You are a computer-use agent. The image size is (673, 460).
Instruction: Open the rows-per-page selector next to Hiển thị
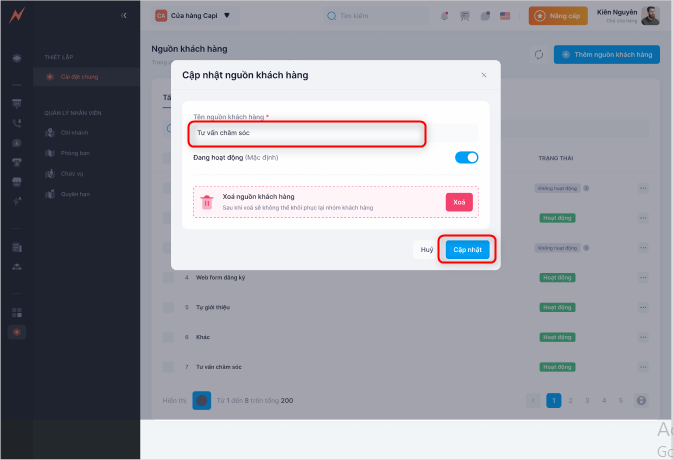[x=202, y=400]
